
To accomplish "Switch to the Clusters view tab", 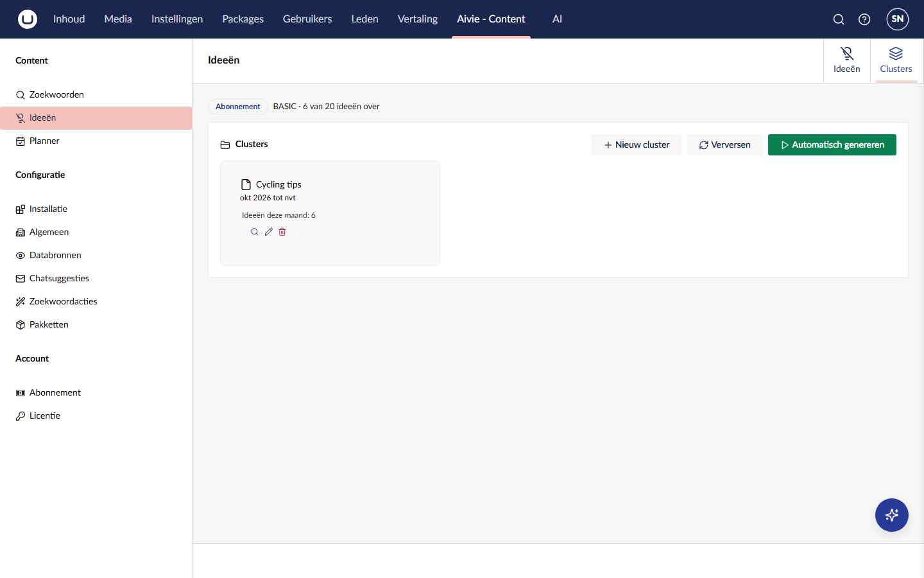I will pos(896,60).
